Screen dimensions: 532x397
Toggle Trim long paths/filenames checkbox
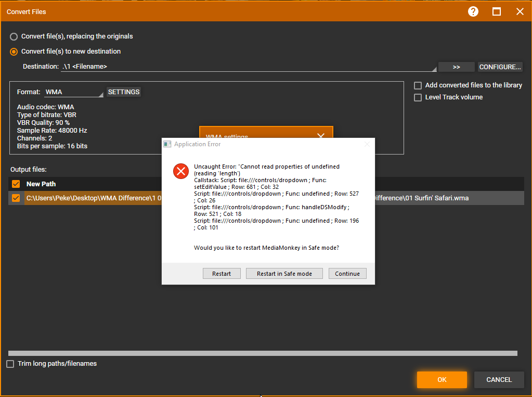point(10,364)
